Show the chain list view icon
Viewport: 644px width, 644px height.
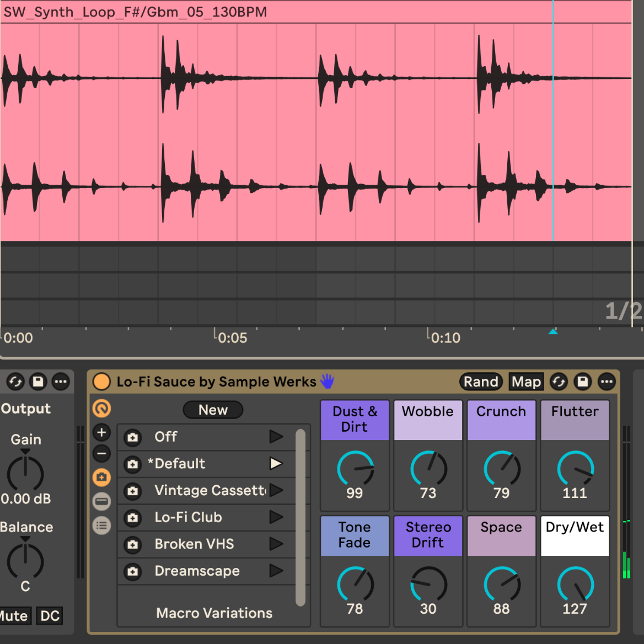101,525
